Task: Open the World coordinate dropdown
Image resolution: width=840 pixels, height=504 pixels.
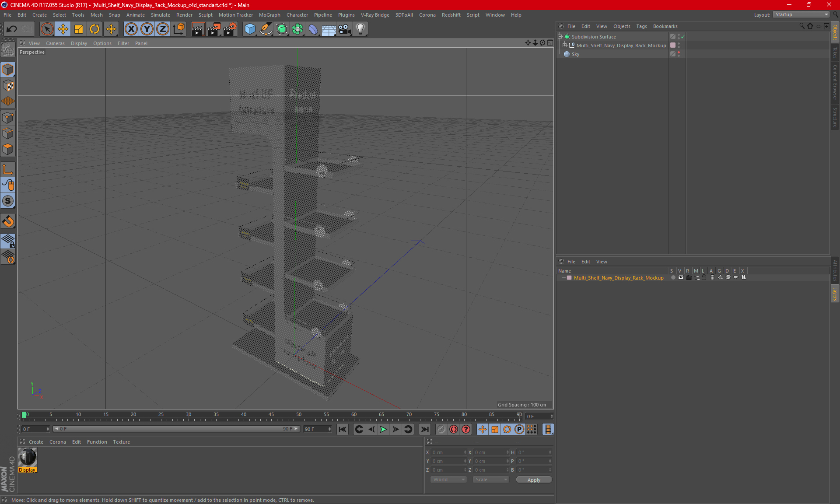Action: (448, 479)
